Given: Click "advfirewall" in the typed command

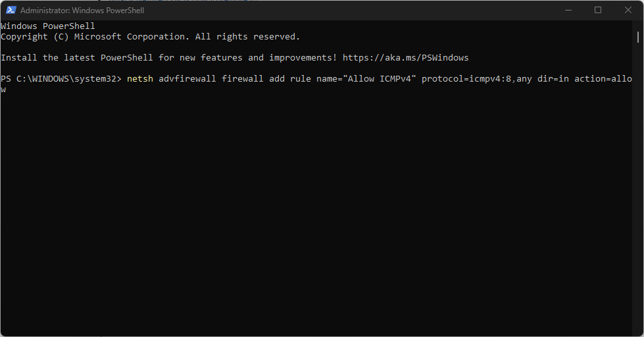Looking at the screenshot, I should pyautogui.click(x=187, y=79).
